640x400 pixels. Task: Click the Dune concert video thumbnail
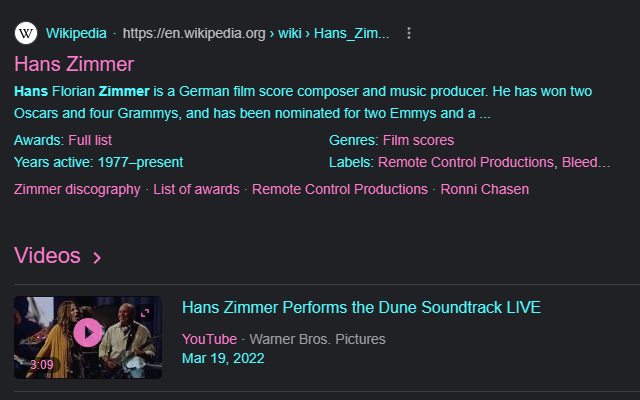[88, 337]
